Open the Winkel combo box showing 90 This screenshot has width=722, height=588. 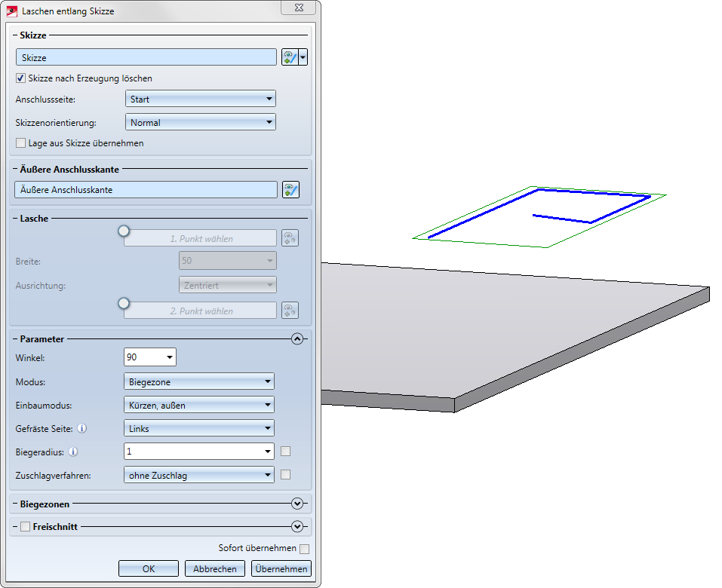coord(150,357)
